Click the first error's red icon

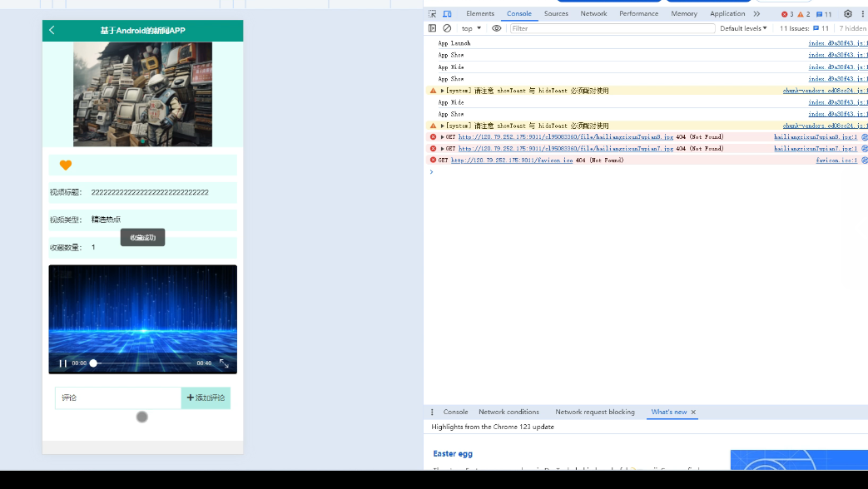[x=433, y=136]
